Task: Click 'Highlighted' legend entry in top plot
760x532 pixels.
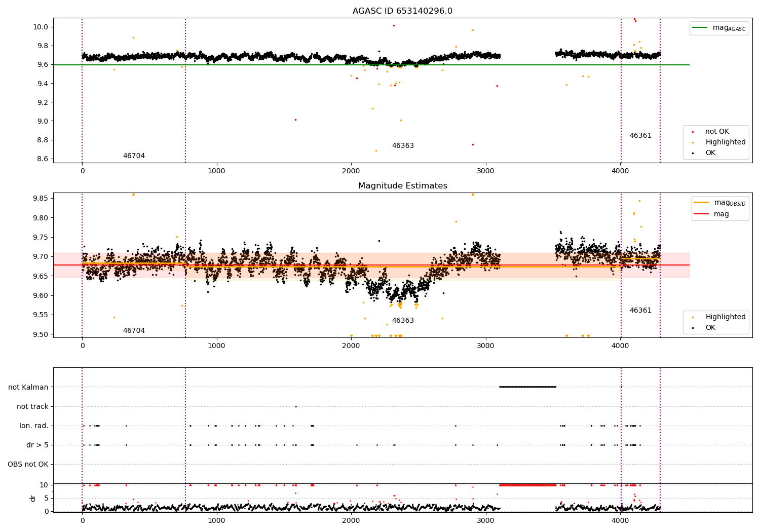Action: 725,142
